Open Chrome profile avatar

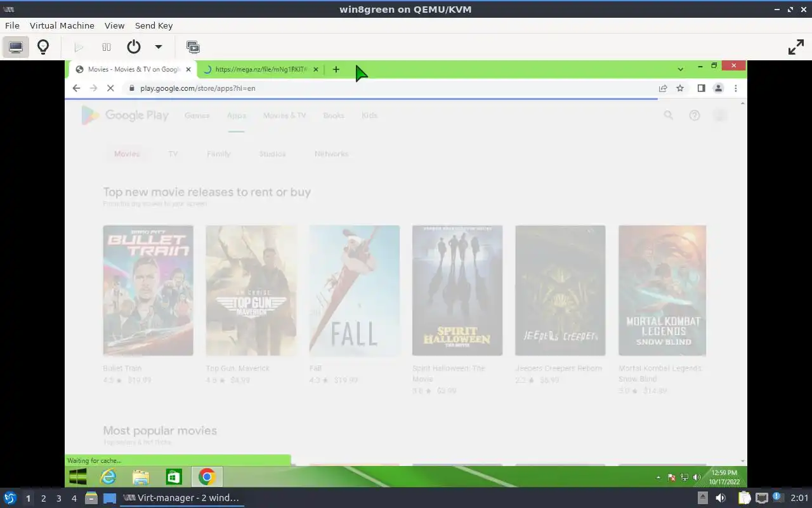[718, 88]
